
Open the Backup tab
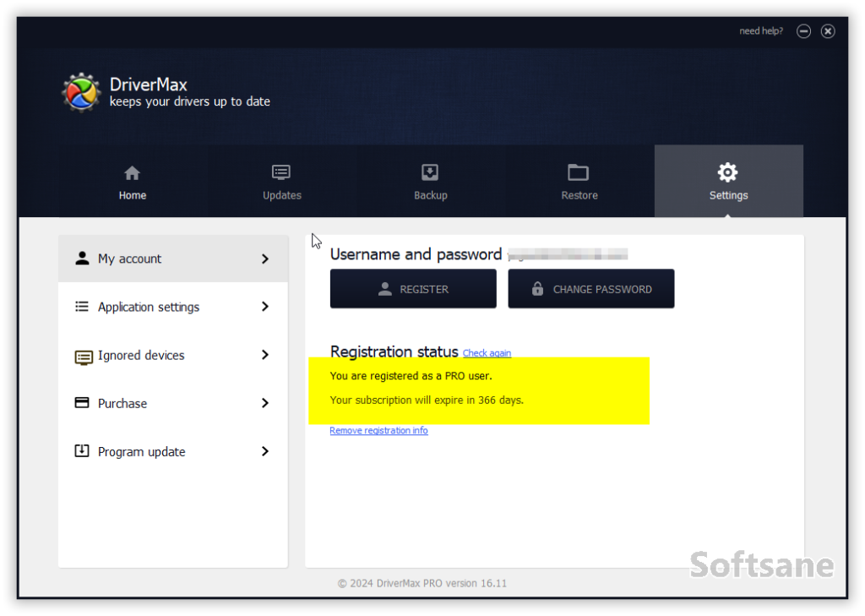point(430,181)
